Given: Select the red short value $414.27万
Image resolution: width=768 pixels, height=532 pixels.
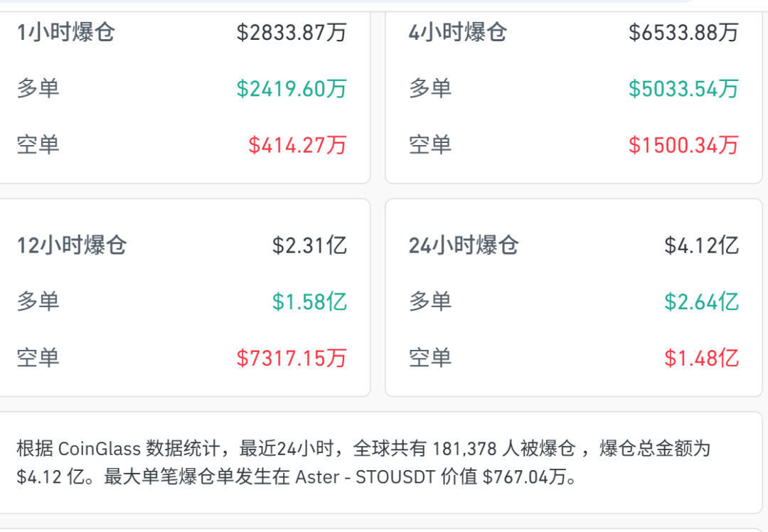Looking at the screenshot, I should coord(297,145).
